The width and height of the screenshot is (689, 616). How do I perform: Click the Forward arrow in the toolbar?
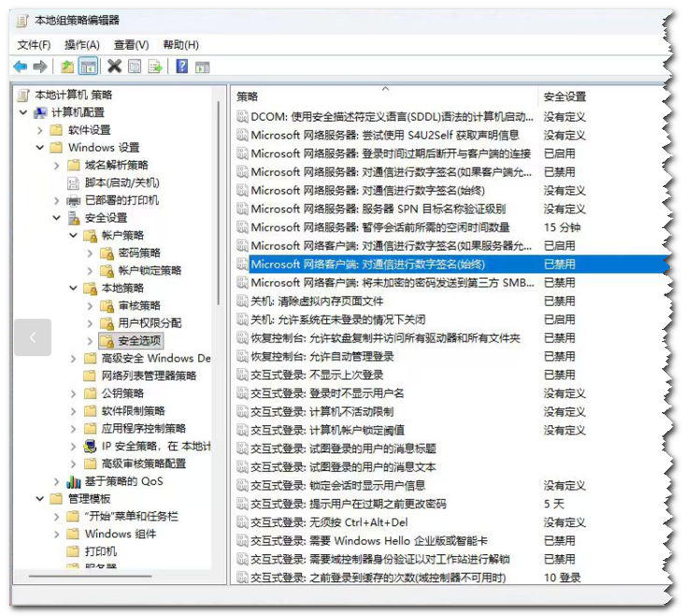(x=40, y=66)
